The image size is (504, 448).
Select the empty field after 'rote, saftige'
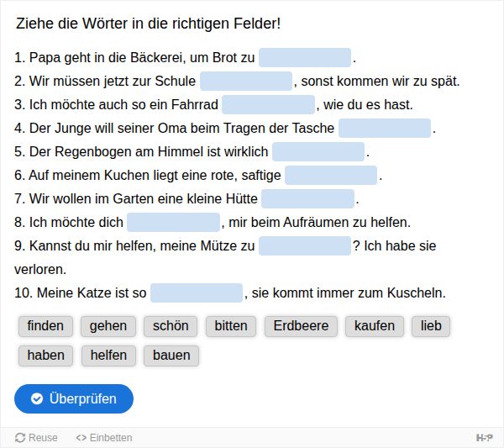(331, 176)
